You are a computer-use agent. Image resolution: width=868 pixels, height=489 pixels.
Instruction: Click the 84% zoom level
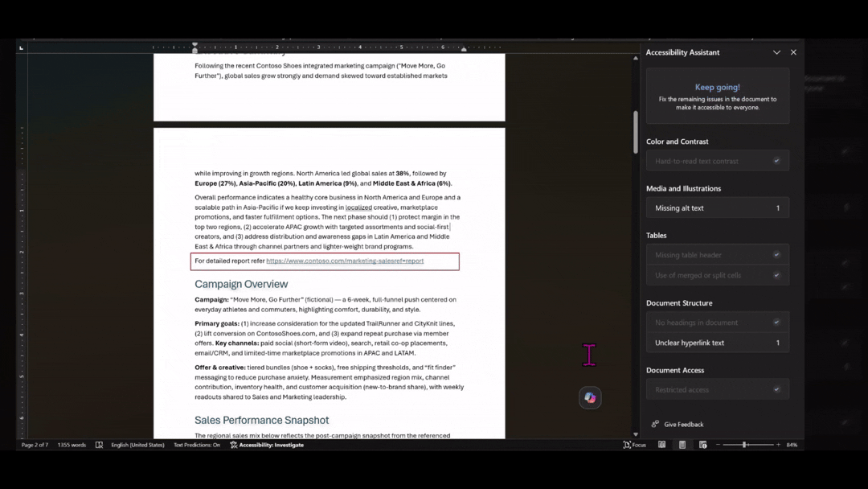[792, 445]
